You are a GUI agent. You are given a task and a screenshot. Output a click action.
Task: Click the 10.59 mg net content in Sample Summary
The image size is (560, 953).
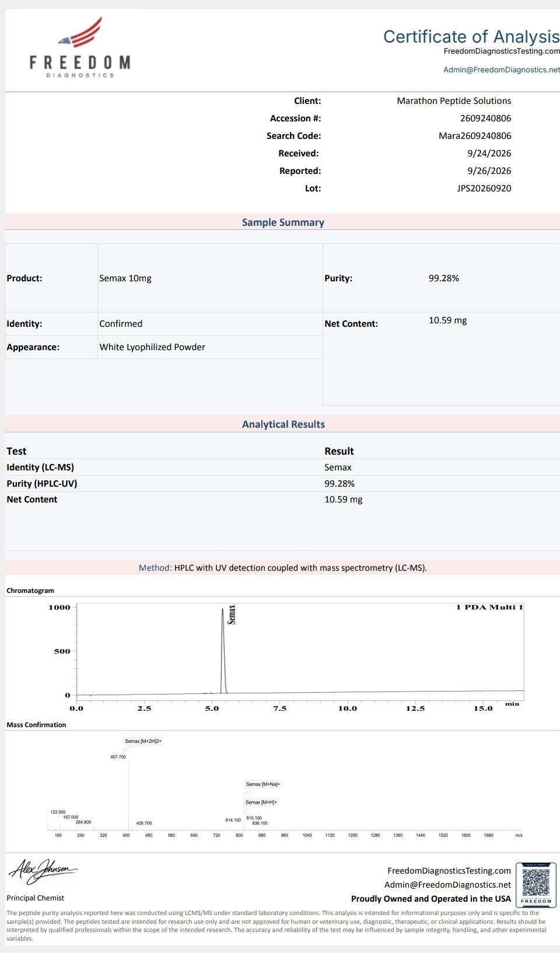point(448,320)
